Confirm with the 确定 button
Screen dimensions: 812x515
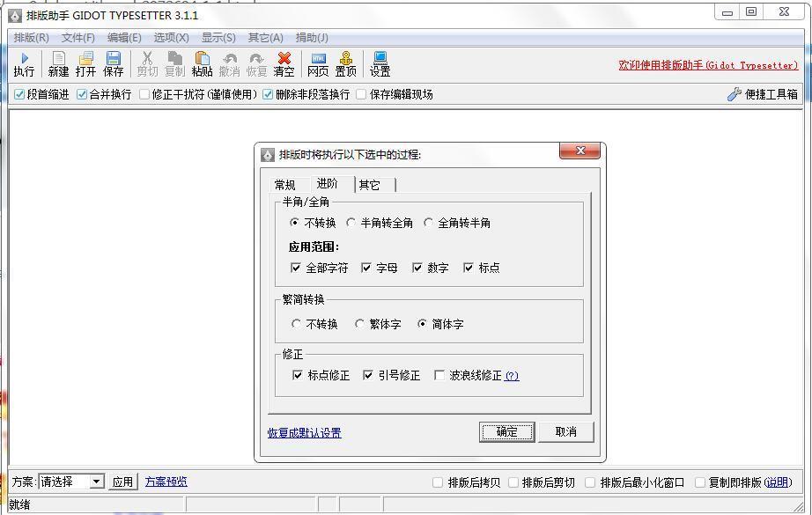pos(507,431)
